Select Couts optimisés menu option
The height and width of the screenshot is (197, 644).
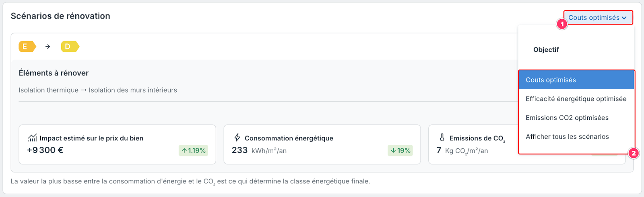click(x=576, y=80)
